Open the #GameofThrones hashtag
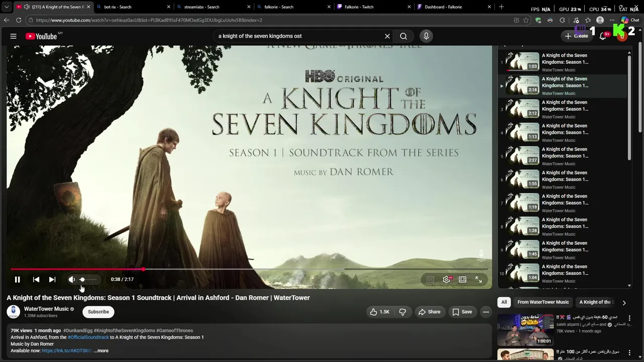The height and width of the screenshot is (362, 644). click(175, 331)
